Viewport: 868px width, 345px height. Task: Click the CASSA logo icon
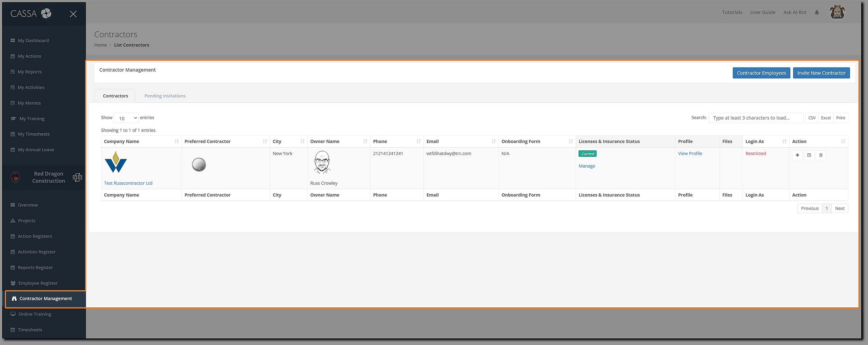coord(46,13)
